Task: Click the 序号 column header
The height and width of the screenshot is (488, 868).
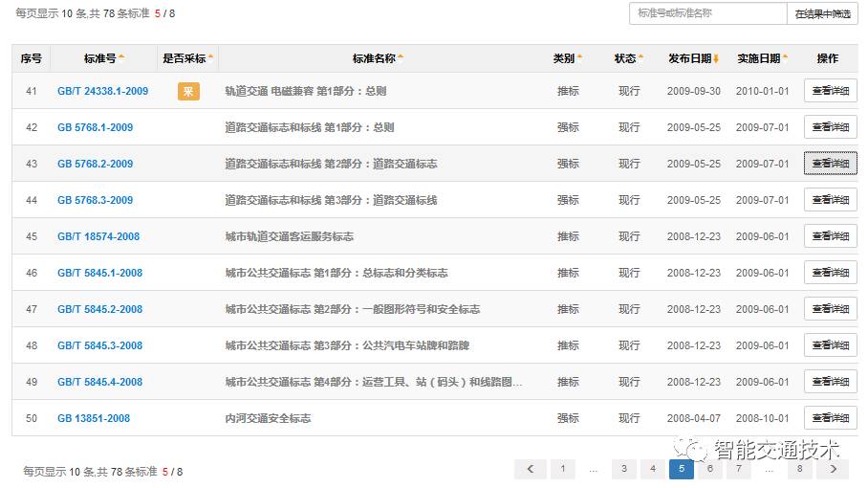Action: [31, 58]
